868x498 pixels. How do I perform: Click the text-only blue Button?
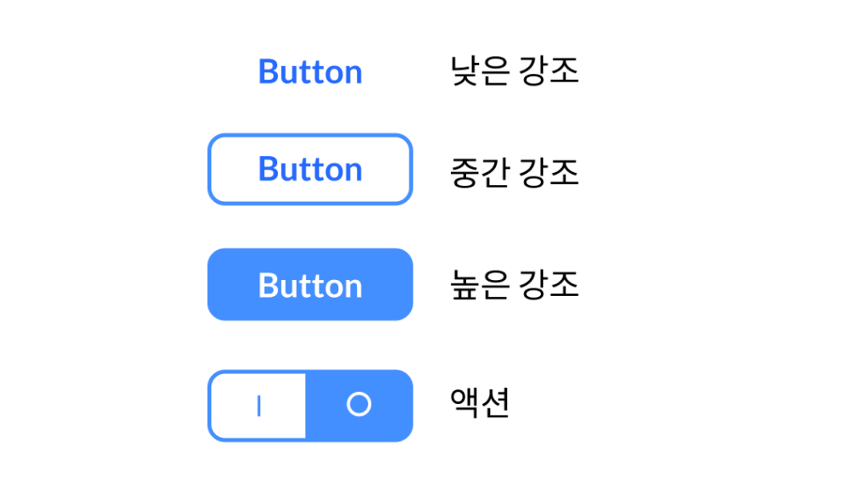click(310, 72)
